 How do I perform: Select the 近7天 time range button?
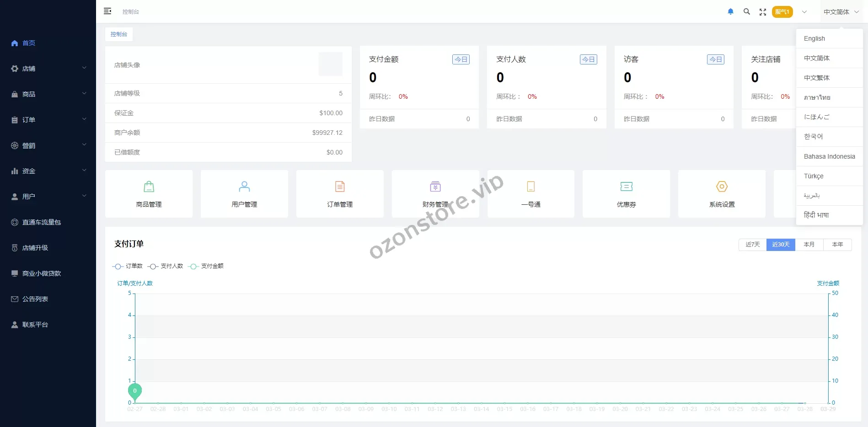pos(752,245)
